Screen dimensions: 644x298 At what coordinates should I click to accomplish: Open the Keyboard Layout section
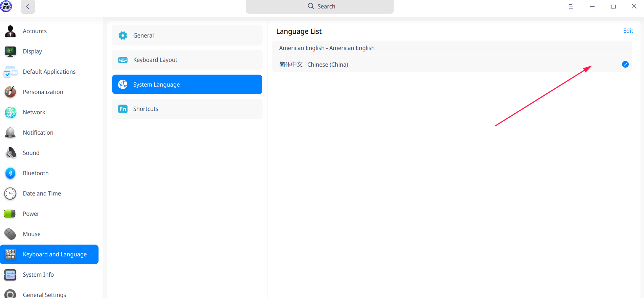pyautogui.click(x=187, y=60)
